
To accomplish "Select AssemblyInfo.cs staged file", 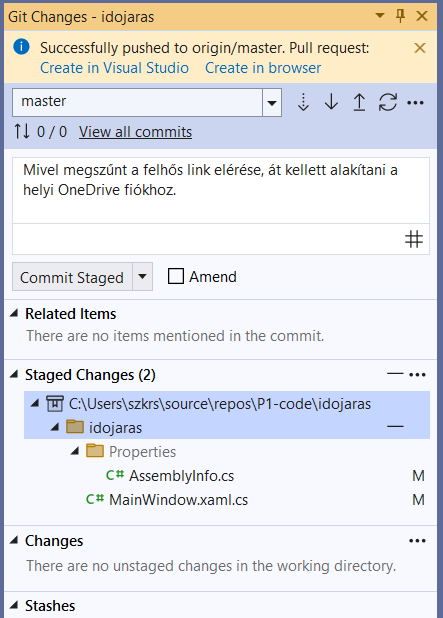I will [x=181, y=476].
